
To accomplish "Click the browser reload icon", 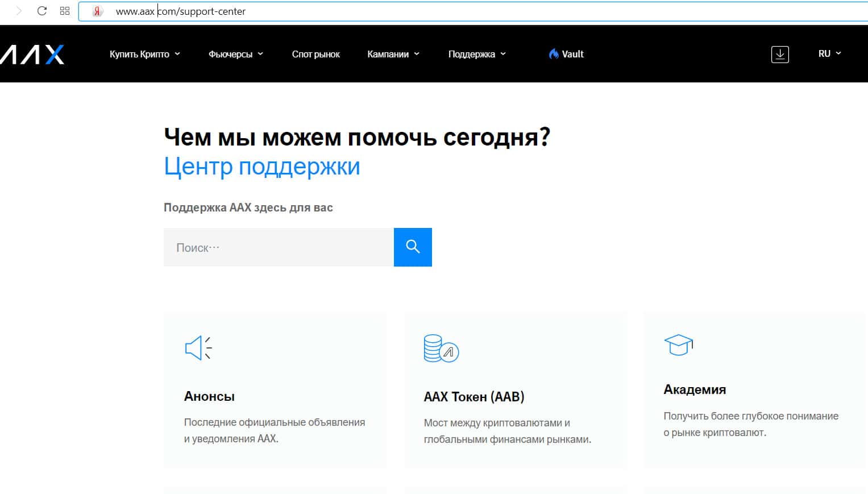I will point(41,11).
